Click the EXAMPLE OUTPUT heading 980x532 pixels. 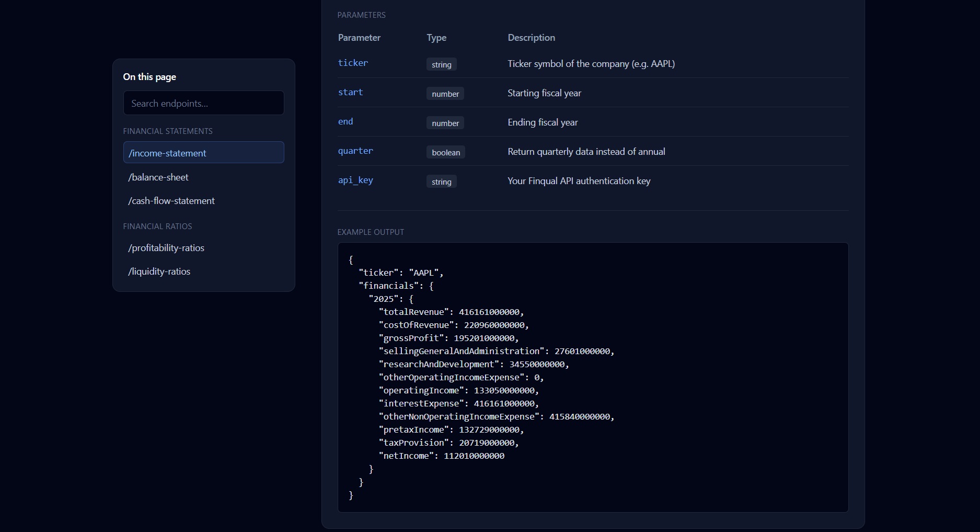[x=371, y=232]
